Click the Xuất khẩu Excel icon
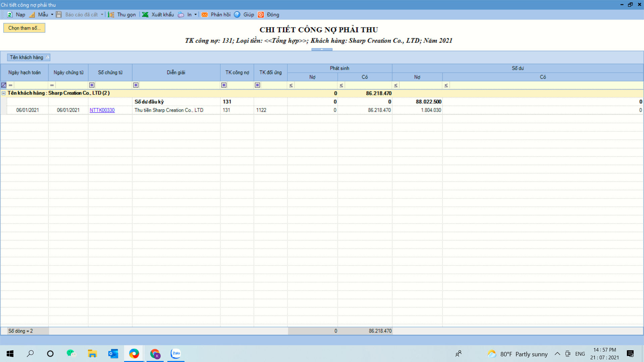The width and height of the screenshot is (644, 362). tap(145, 15)
